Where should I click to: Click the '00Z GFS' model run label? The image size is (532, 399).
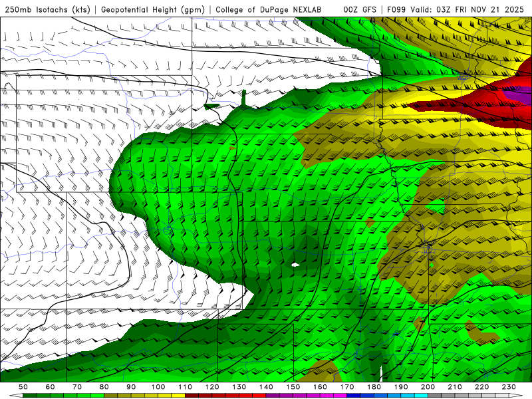pyautogui.click(x=360, y=9)
